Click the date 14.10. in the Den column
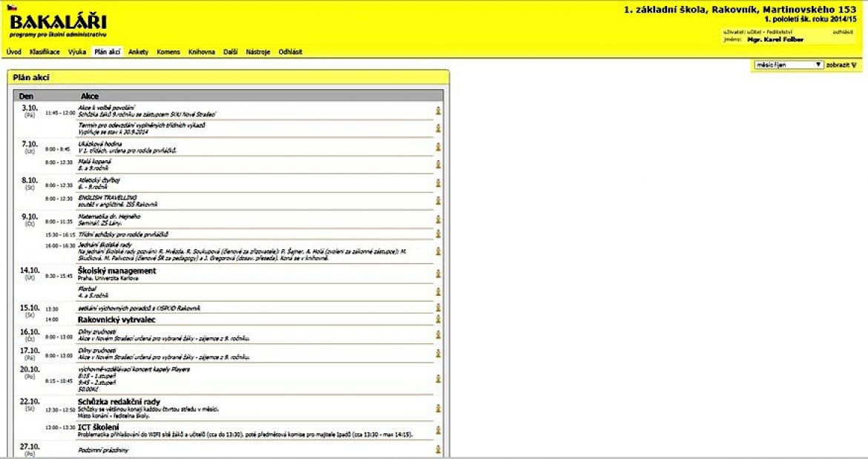 pyautogui.click(x=30, y=271)
